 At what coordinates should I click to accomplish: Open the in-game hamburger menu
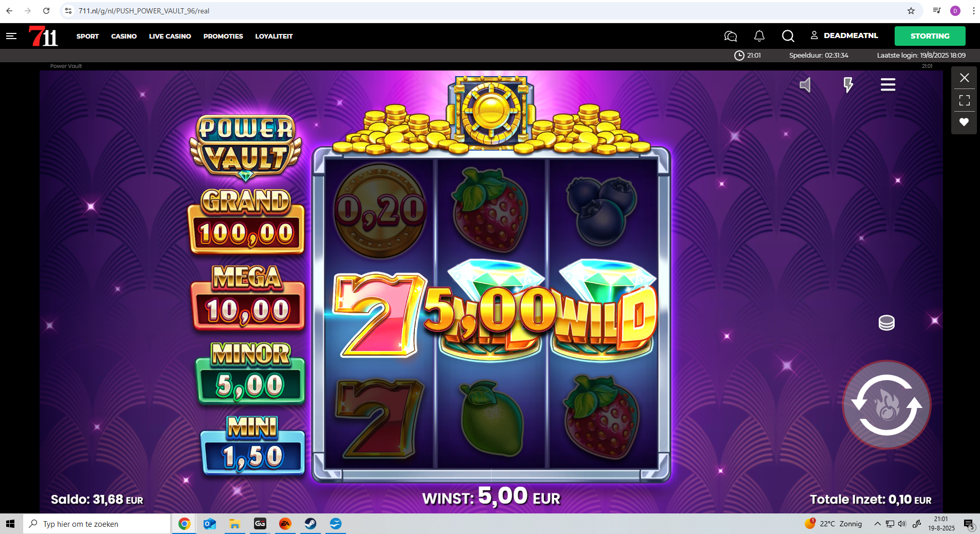click(888, 84)
